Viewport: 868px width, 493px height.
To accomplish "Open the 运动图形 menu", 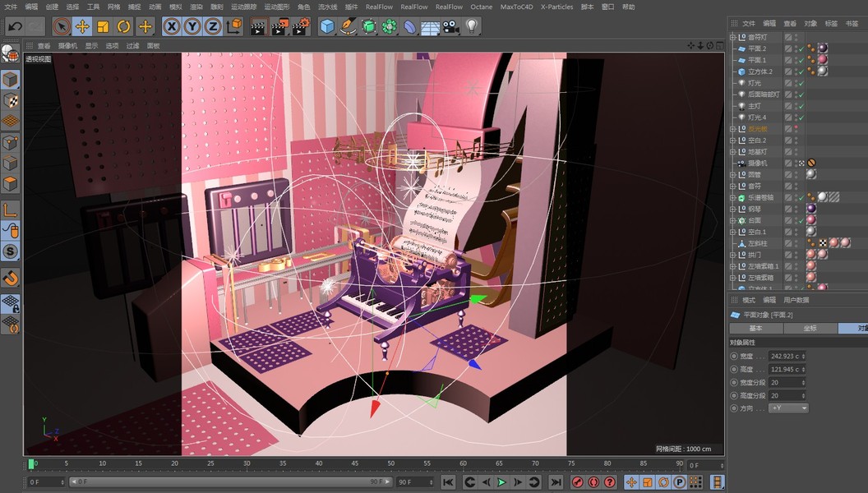I will [x=277, y=7].
